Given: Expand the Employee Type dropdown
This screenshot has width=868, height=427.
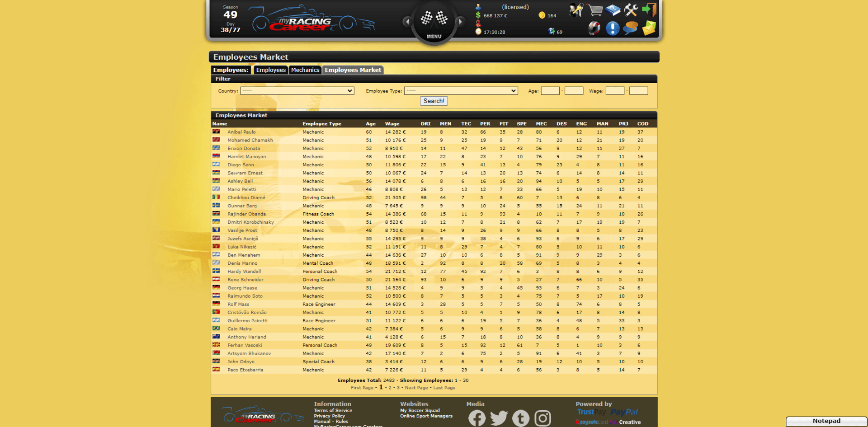Looking at the screenshot, I should tap(461, 91).
